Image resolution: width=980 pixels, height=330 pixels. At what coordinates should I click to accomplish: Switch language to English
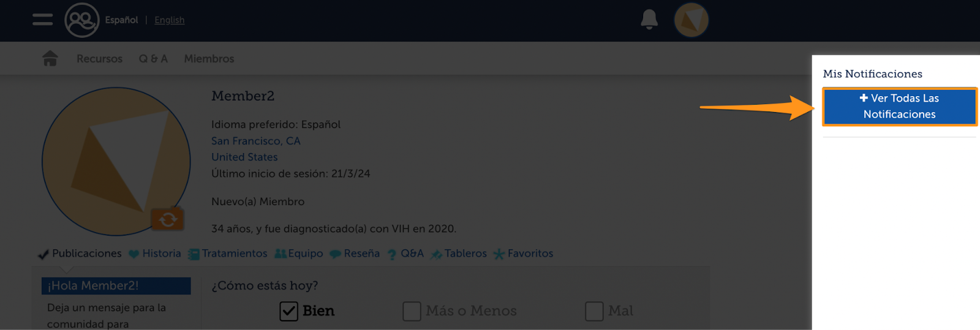coord(169,20)
